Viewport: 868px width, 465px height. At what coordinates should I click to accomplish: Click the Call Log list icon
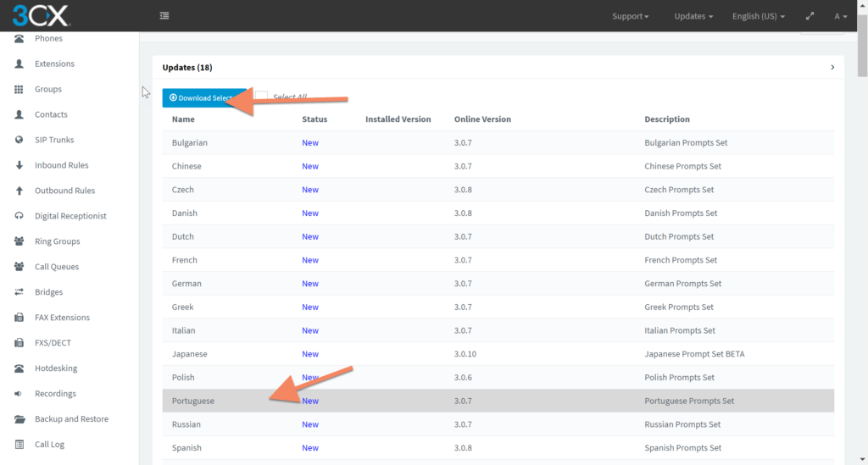coord(19,445)
